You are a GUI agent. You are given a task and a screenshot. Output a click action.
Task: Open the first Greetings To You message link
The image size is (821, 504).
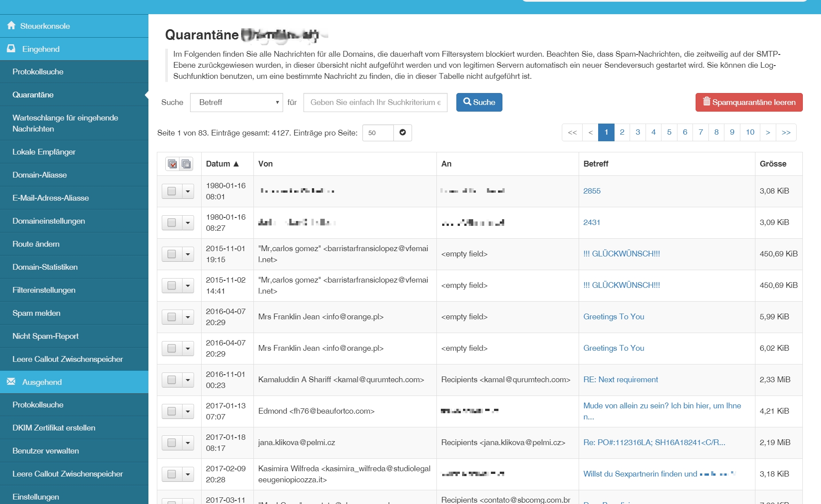point(613,317)
